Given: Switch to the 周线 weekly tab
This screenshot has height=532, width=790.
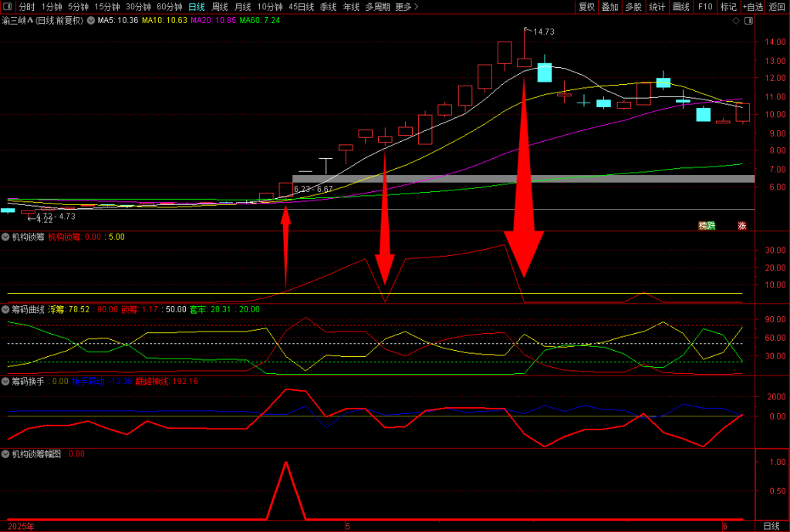Looking at the screenshot, I should coord(220,7).
